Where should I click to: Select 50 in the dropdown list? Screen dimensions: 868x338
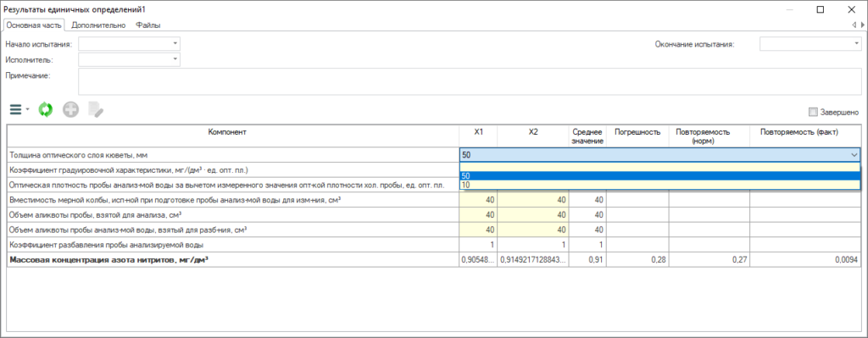[659, 176]
